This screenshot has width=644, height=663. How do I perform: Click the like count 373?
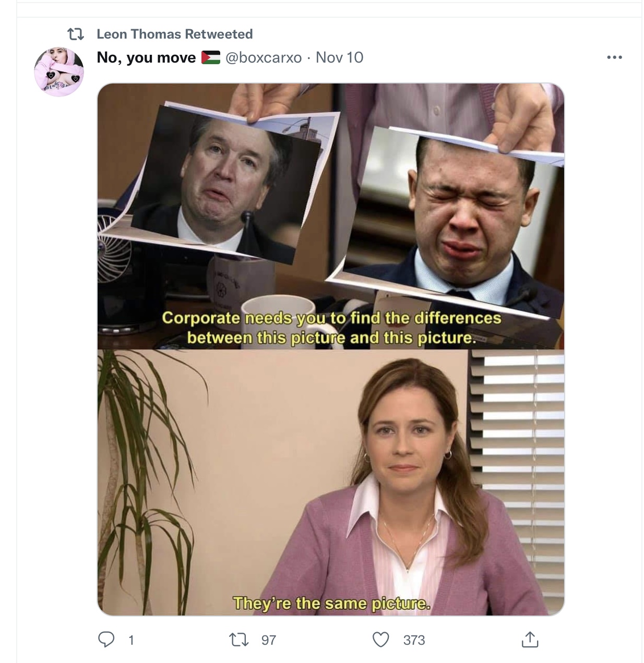[x=414, y=640]
